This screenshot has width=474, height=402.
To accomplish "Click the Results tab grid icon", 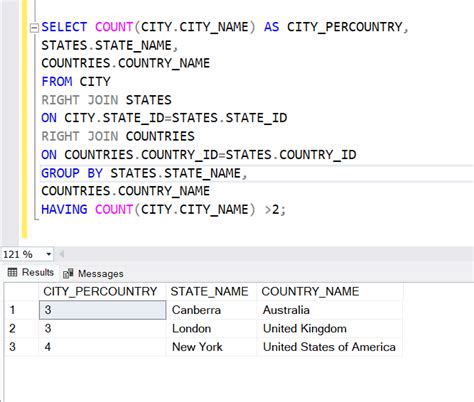I will [12, 272].
